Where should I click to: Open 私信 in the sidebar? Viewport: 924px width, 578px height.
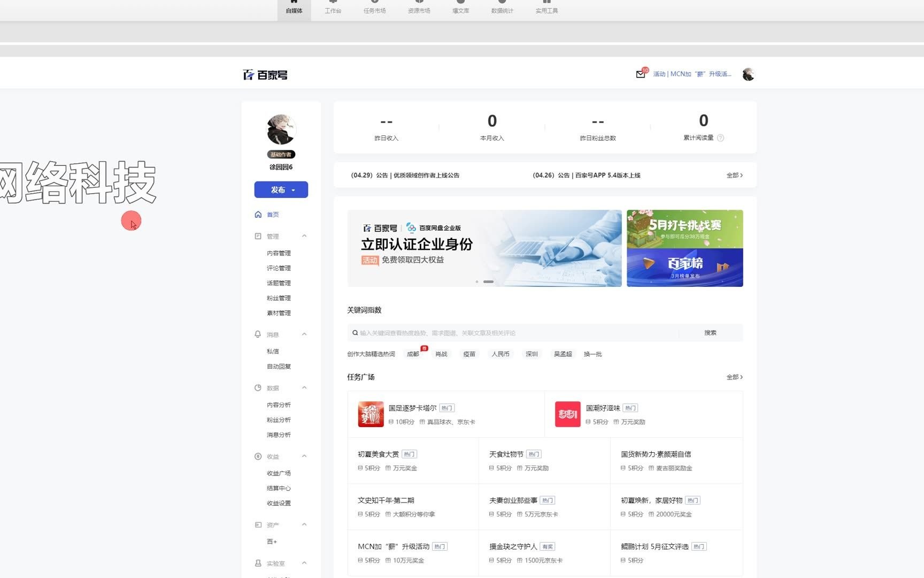coord(273,352)
